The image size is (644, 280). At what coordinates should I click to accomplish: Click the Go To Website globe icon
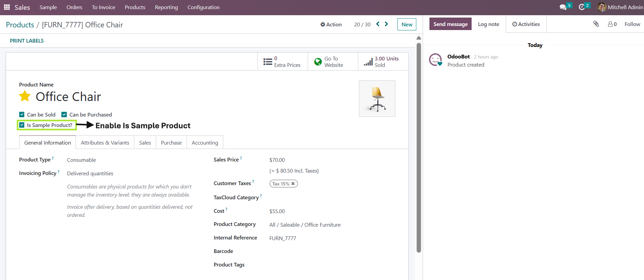click(318, 62)
